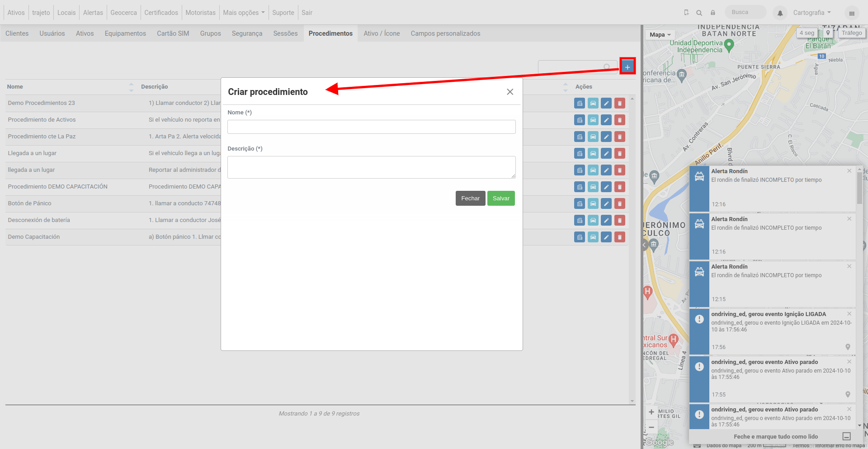The width and height of the screenshot is (868, 449).
Task: Delete the Procedimiento de Activos row
Action: coord(620,120)
